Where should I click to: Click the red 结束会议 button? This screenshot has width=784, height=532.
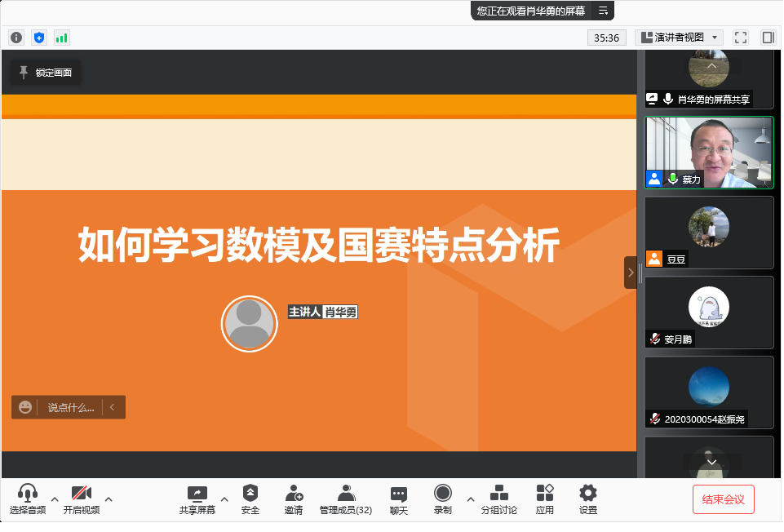point(724,499)
